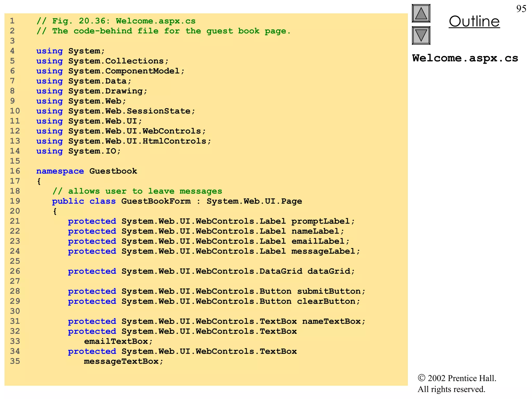Click the promptLabel declaration line
The image size is (532, 399).
point(211,221)
